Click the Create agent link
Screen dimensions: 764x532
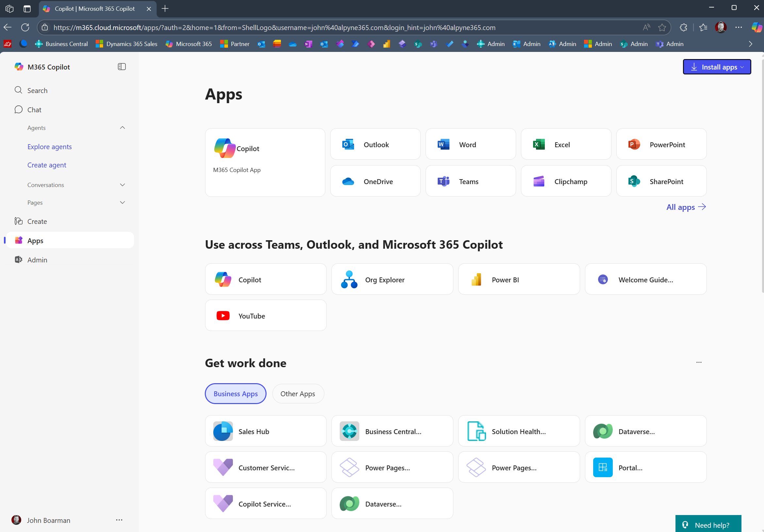pos(47,165)
